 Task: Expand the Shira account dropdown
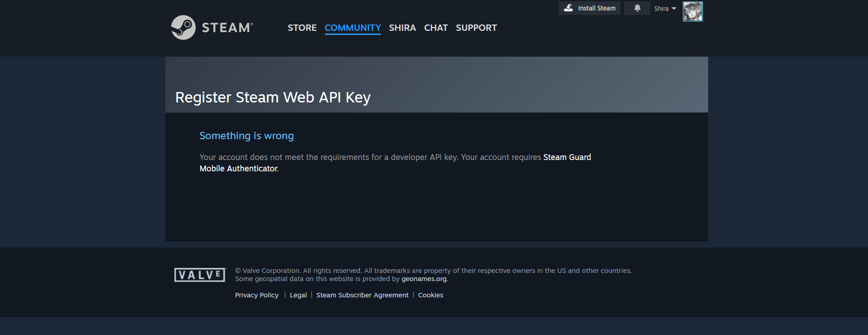[665, 9]
